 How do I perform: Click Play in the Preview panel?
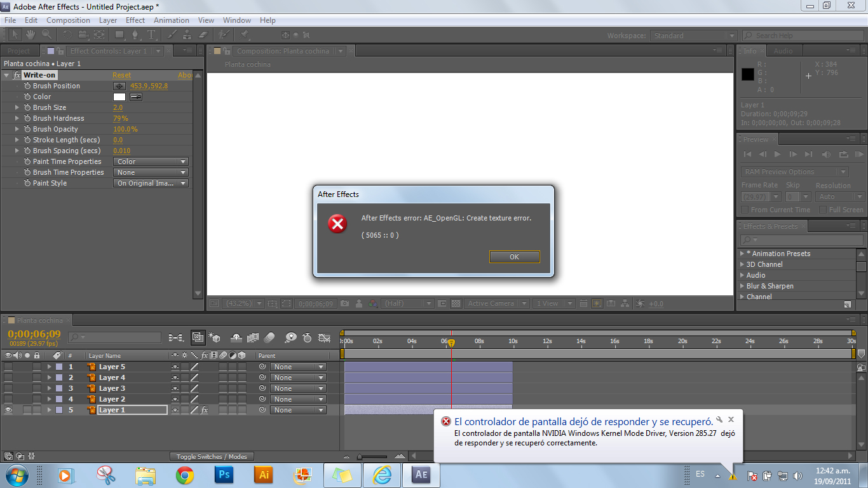pos(778,154)
